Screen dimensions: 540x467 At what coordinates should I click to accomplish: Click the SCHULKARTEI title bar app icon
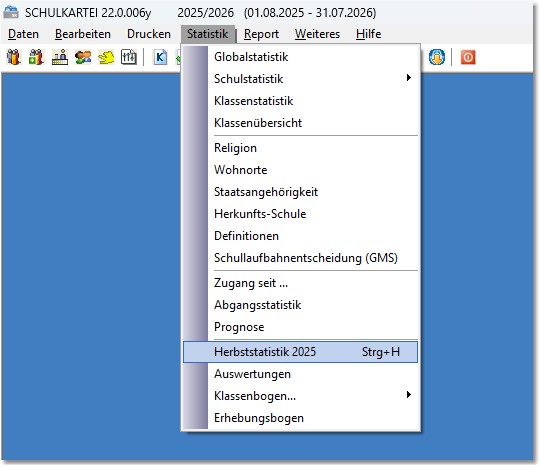click(11, 12)
